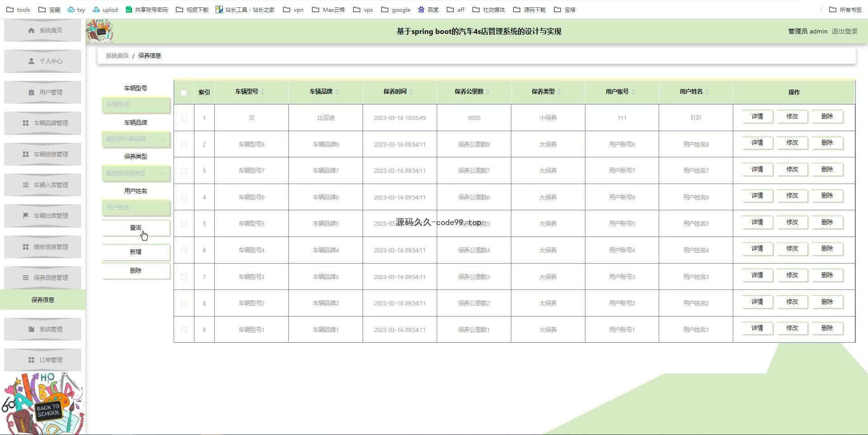
Task: Click the flag icon beside 车辆出库管理
Action: (26, 216)
